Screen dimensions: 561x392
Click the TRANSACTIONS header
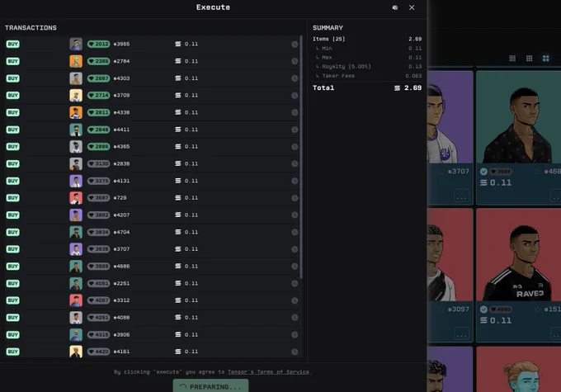tap(31, 28)
